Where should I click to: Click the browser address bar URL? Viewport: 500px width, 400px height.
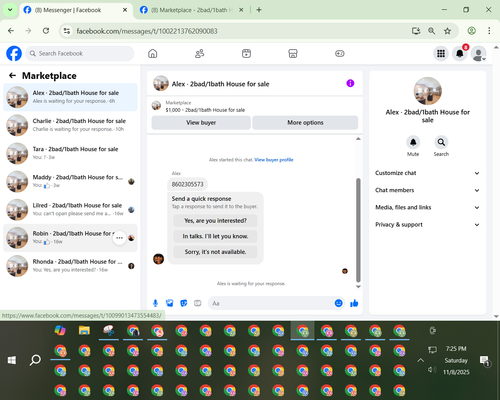[147, 31]
